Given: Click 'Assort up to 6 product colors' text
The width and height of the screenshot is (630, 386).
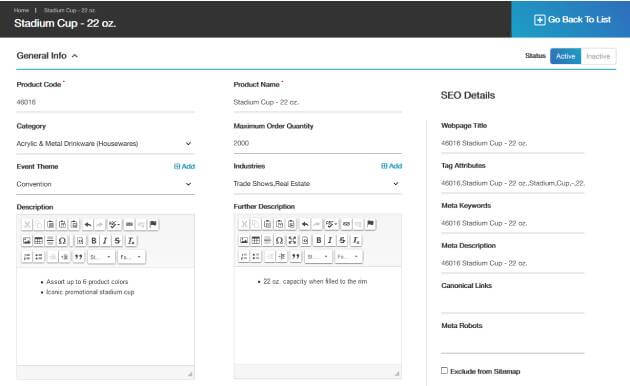Looking at the screenshot, I should tap(87, 282).
